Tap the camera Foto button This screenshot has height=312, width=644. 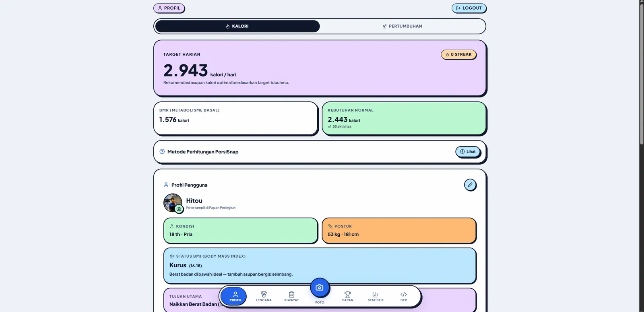320,287
